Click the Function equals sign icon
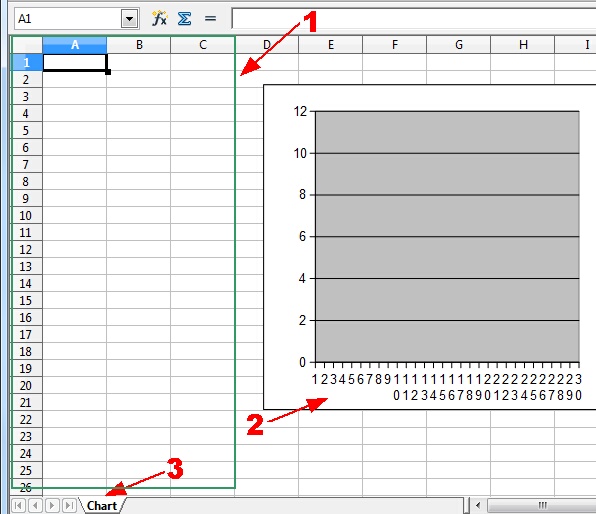 pos(210,18)
